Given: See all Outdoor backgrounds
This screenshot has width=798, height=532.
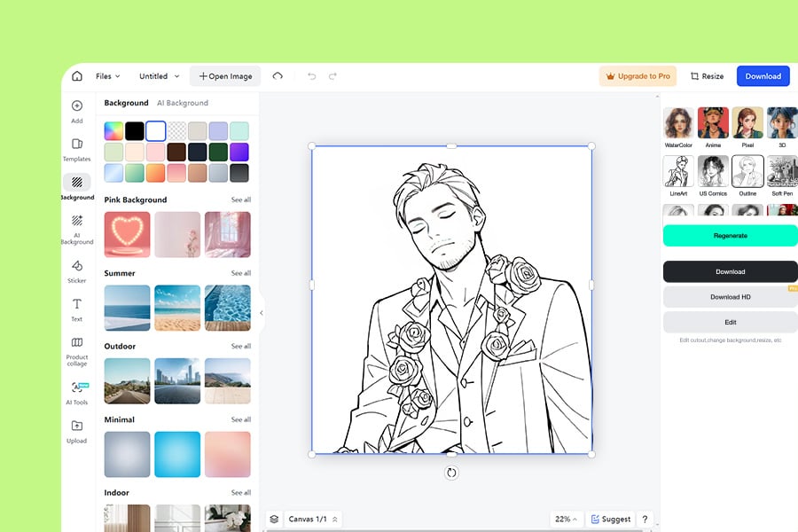Looking at the screenshot, I should 240,346.
